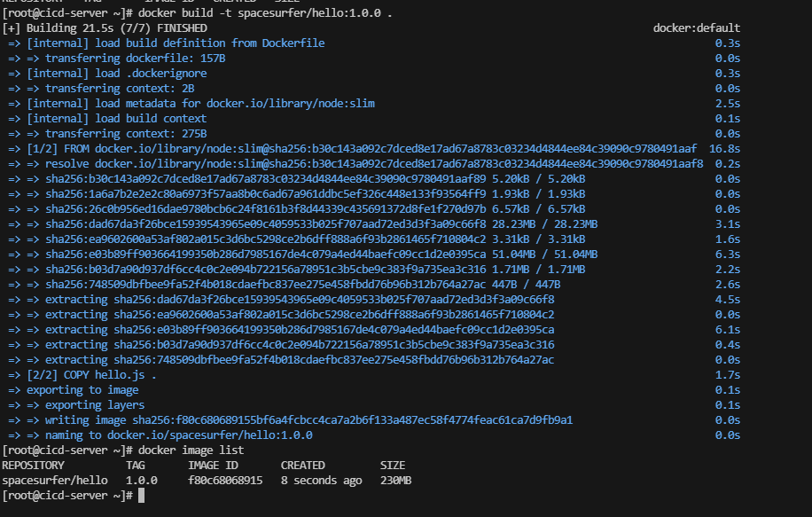Click the Building 21.5s FINISHED status line
This screenshot has width=812, height=517.
(105, 28)
